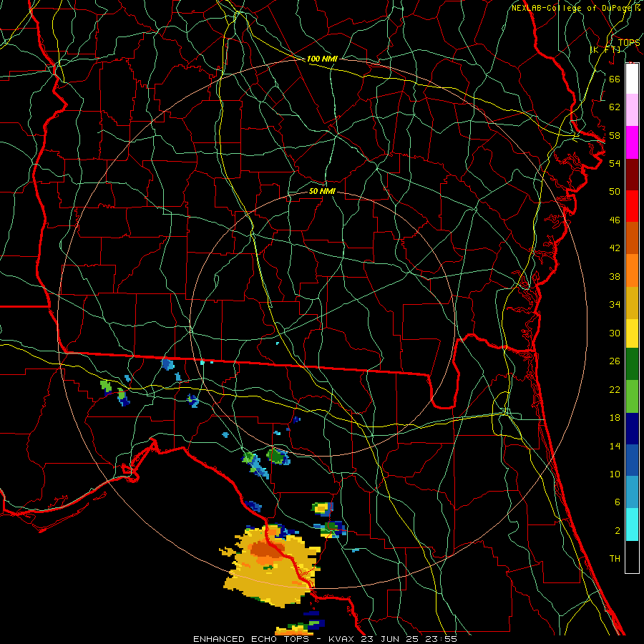Click the legend value '2'
The height and width of the screenshot is (644, 644).
coord(617,531)
